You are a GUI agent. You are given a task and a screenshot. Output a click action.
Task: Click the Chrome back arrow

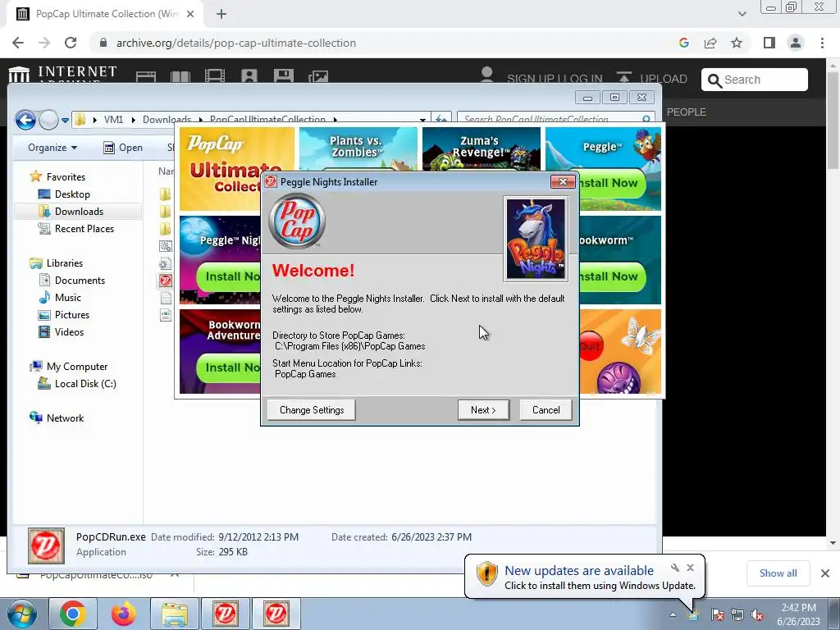coord(18,43)
